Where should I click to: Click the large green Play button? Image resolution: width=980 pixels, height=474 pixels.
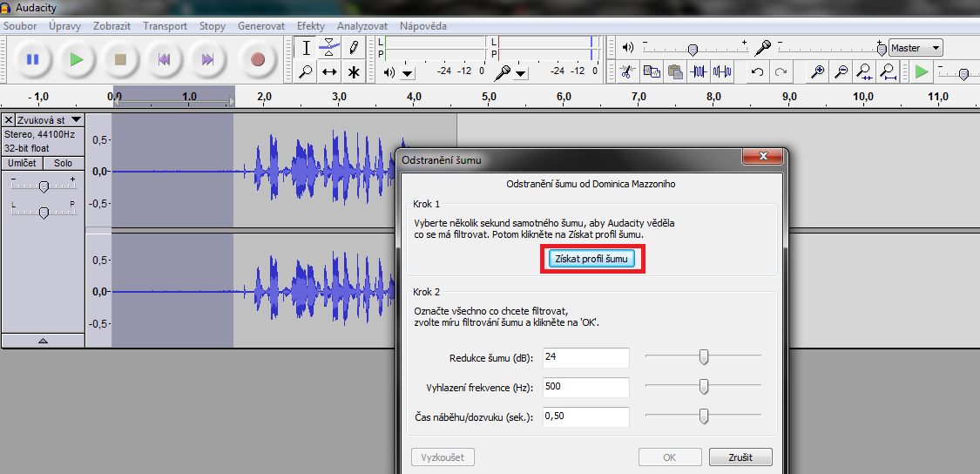pyautogui.click(x=77, y=59)
